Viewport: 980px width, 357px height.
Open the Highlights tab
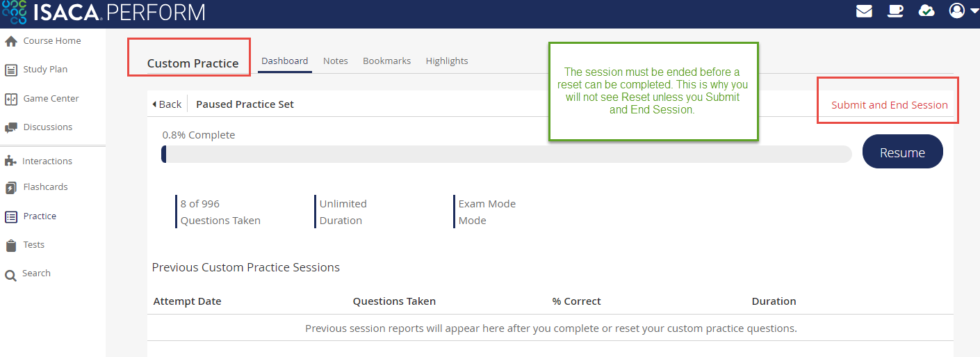click(x=447, y=61)
